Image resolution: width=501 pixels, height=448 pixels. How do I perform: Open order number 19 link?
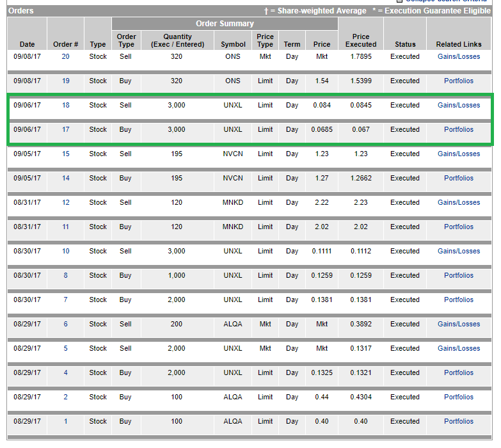coord(65,81)
